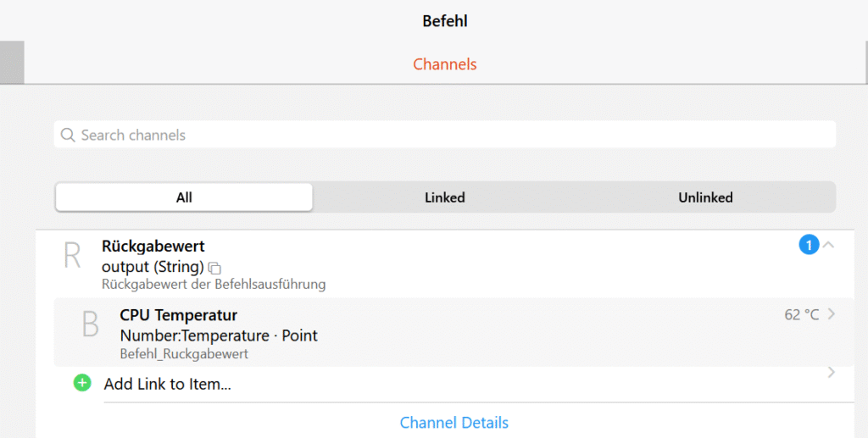Click the green plus Add Link icon
Screen dimensions: 868x438
click(82, 382)
